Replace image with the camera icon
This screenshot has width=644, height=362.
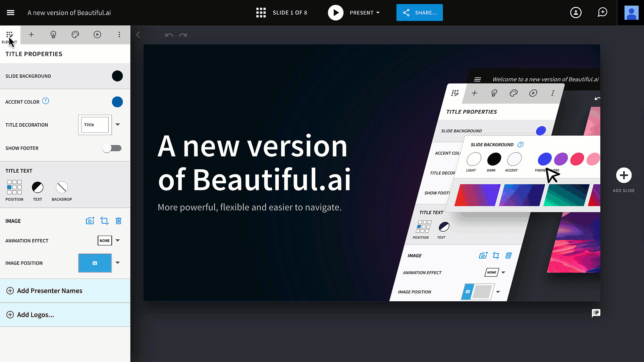click(x=90, y=221)
